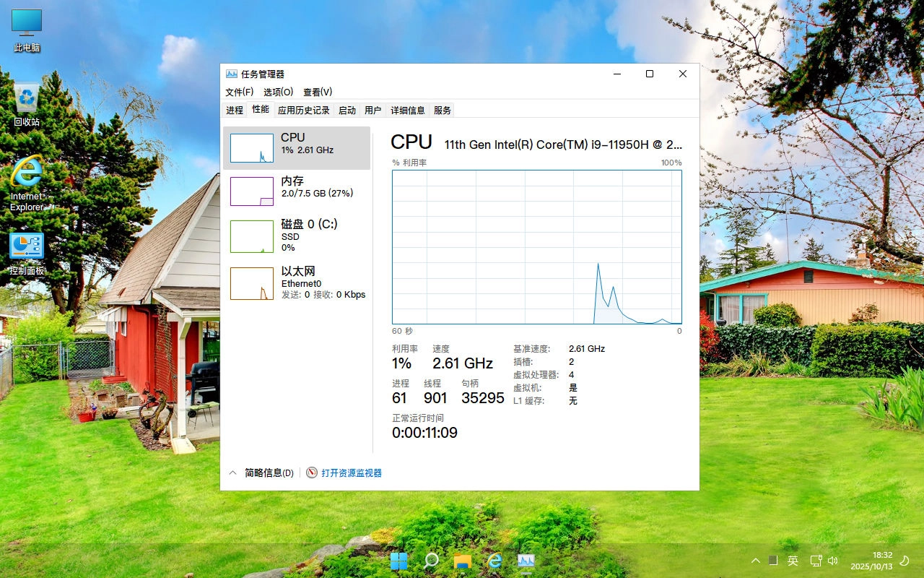Open File Explorer from the taskbar

[x=462, y=560]
